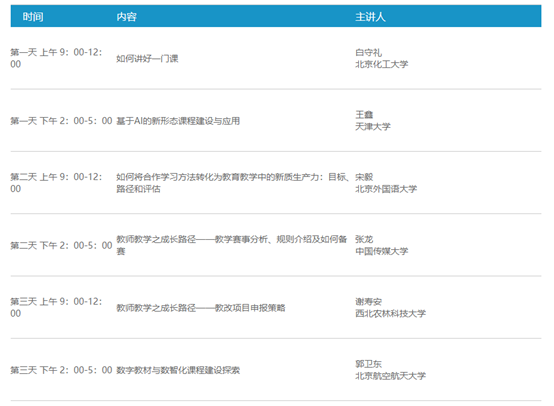Click the 时间 column header
The width and height of the screenshot is (554, 406).
[x=33, y=16]
